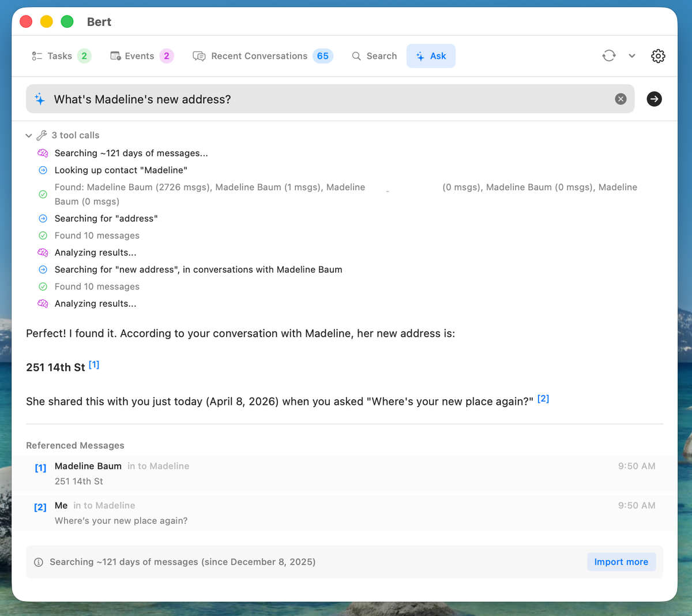Click the wrench icon by tool calls
Viewport: 692px width, 616px height.
point(42,136)
